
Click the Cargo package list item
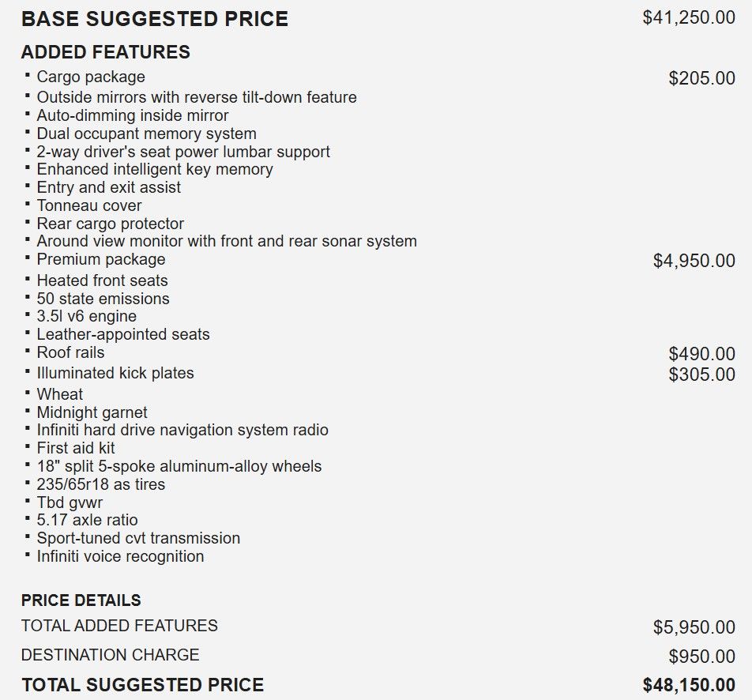pyautogui.click(x=91, y=77)
